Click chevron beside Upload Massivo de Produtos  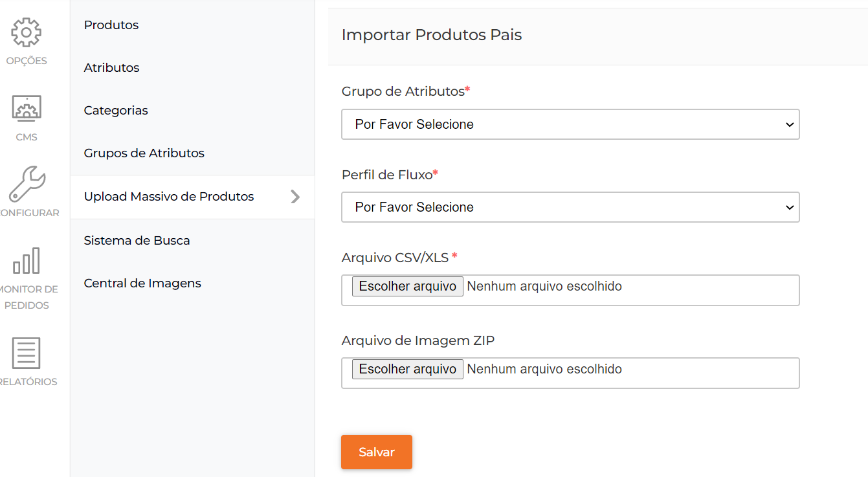coord(295,197)
